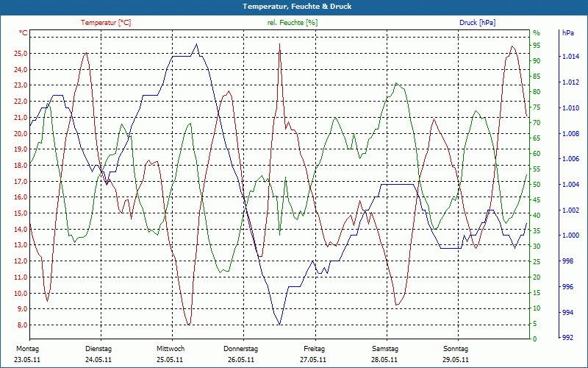Click the date '24.05.11'
588x368 pixels.
click(x=98, y=360)
